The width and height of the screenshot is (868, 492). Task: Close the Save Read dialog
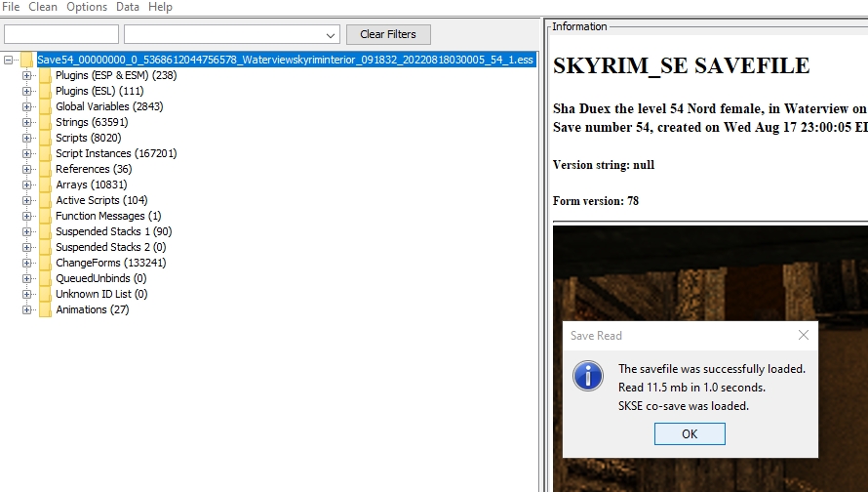pyautogui.click(x=804, y=335)
